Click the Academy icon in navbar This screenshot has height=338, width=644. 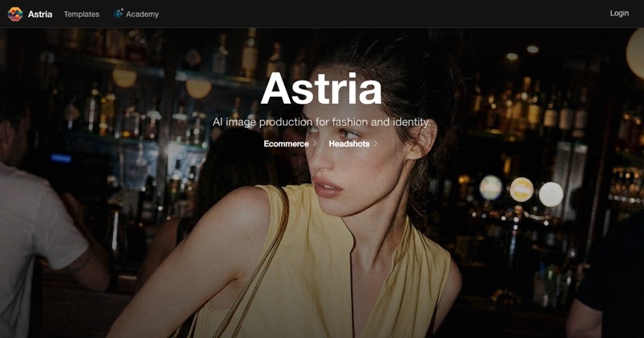tap(118, 14)
